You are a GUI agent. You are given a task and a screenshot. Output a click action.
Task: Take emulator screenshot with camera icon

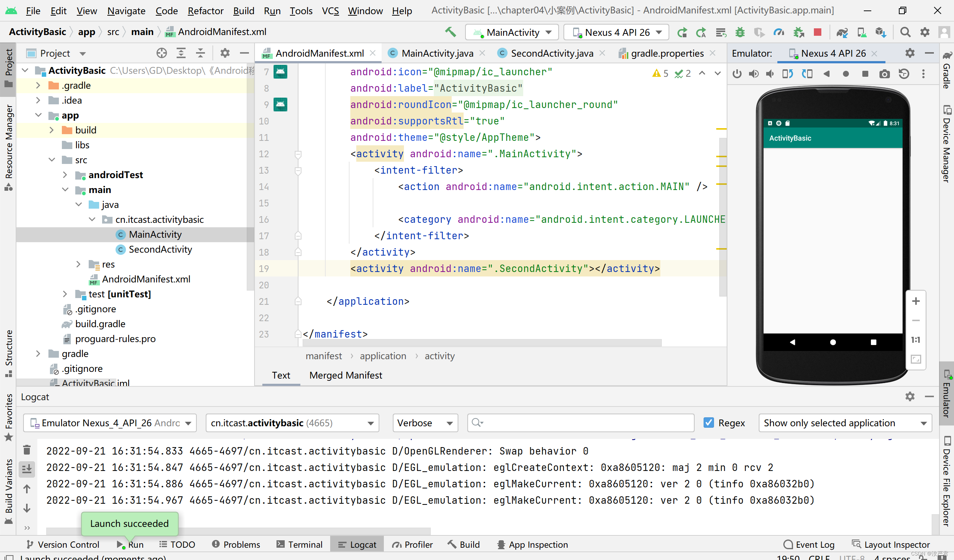(884, 74)
